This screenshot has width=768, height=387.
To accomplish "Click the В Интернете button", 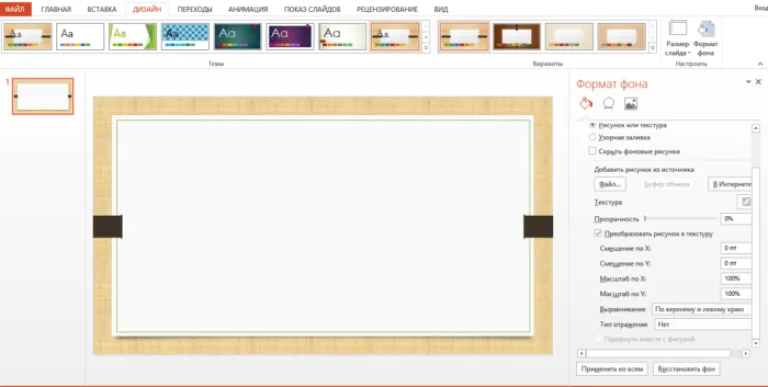I will [x=730, y=184].
